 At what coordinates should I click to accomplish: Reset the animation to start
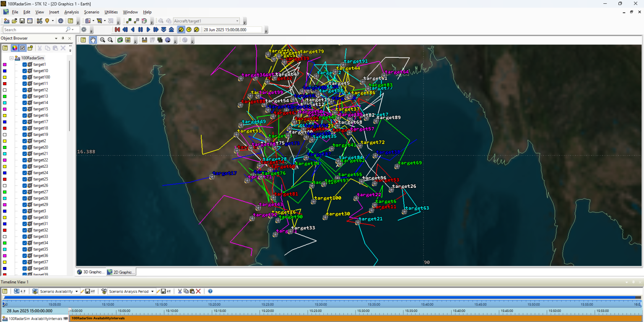point(117,29)
